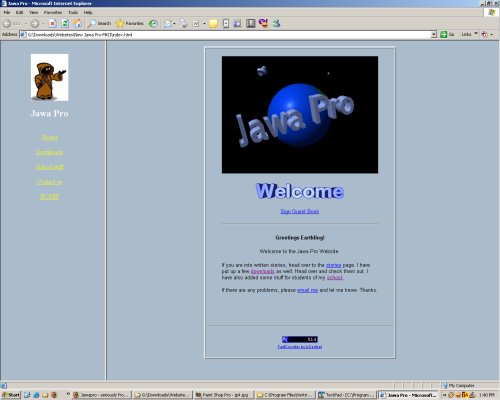Expand the address bar dropdown arrow

[x=433, y=34]
